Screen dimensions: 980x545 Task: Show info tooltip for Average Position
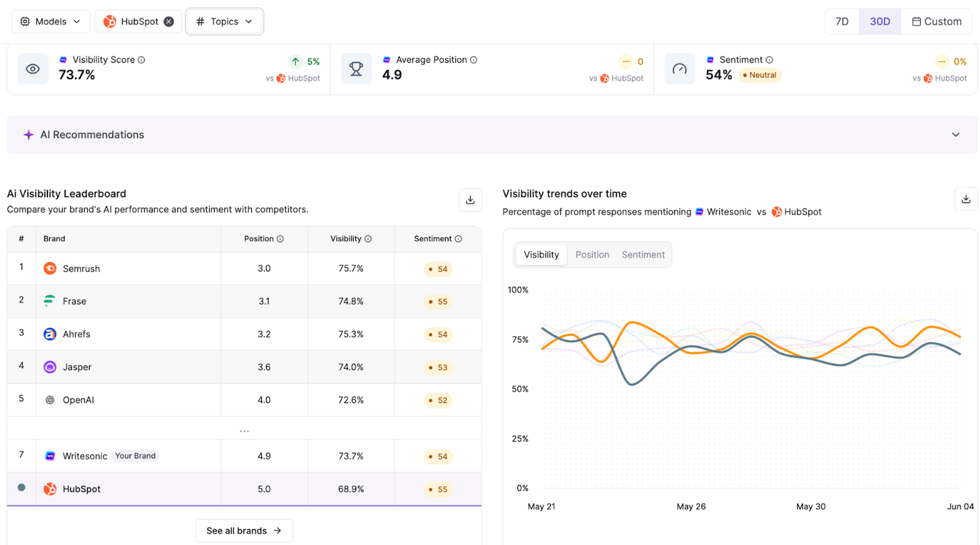tap(474, 60)
